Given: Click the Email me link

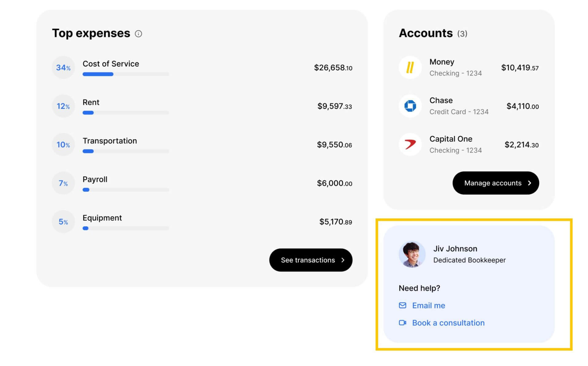Looking at the screenshot, I should click(x=428, y=305).
